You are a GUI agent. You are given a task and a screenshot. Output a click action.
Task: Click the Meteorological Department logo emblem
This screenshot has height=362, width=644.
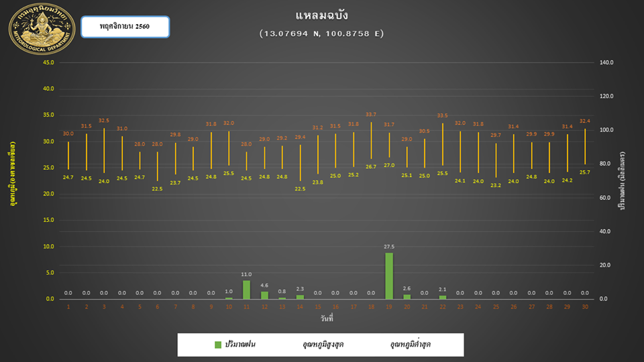click(42, 29)
